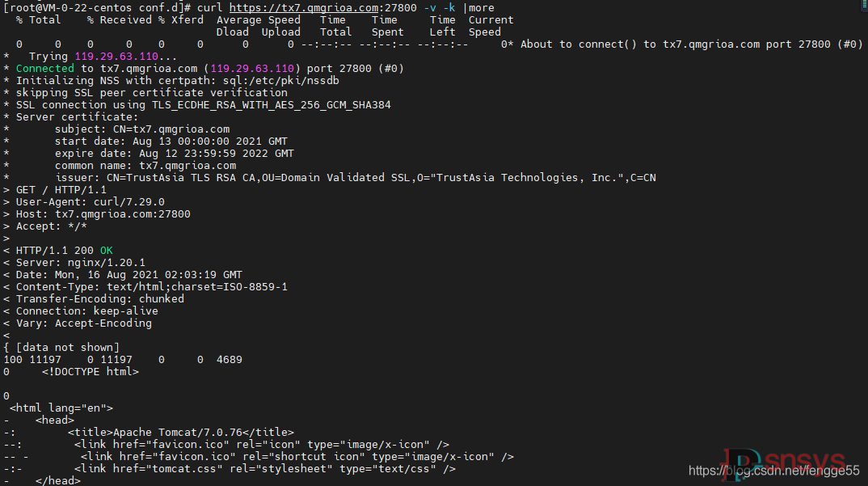Click the -v flag in curl command
Image resolution: width=868 pixels, height=486 pixels.
(430, 8)
